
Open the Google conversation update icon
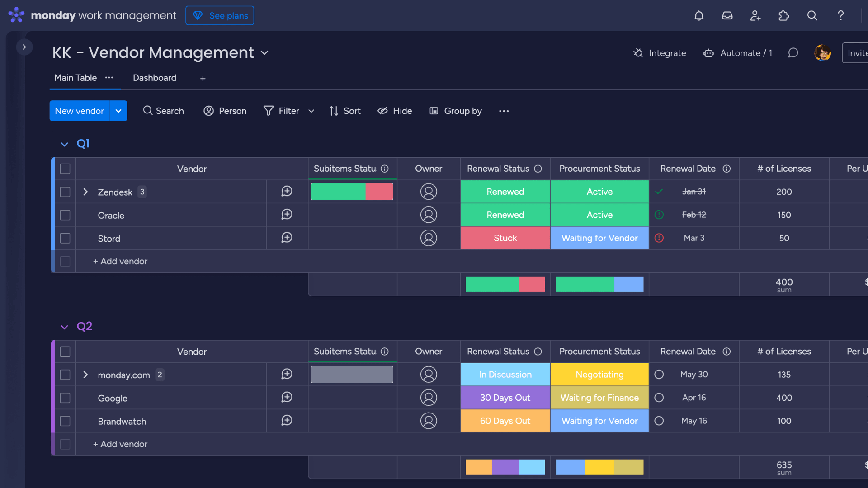click(287, 397)
